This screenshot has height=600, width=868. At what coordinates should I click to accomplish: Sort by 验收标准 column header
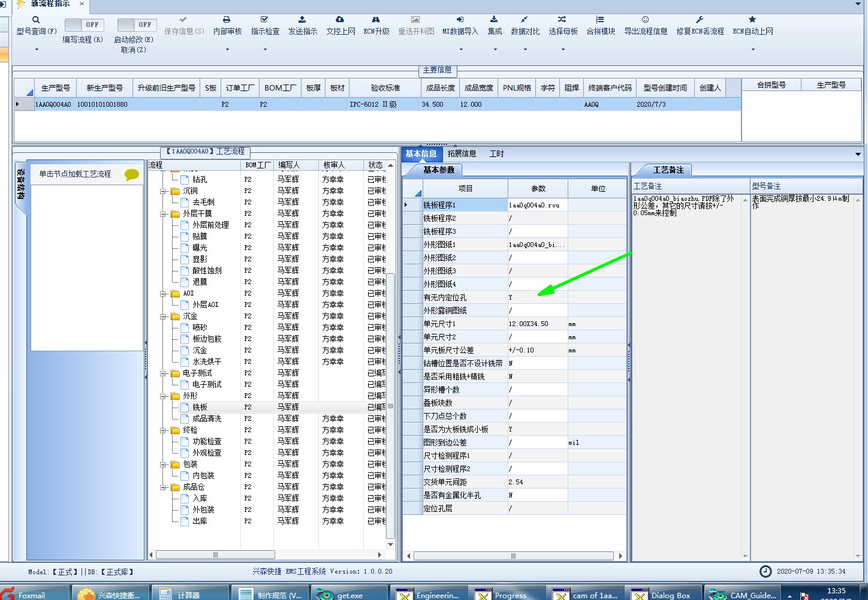click(x=385, y=88)
